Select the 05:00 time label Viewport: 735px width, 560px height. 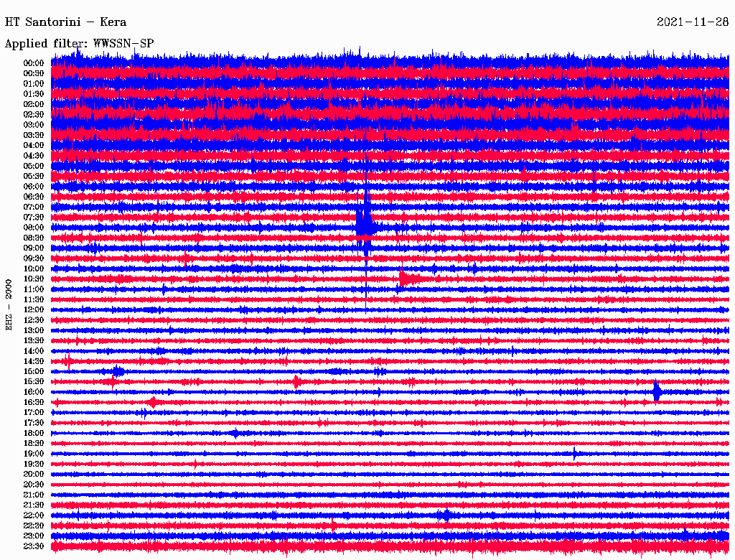tap(34, 166)
